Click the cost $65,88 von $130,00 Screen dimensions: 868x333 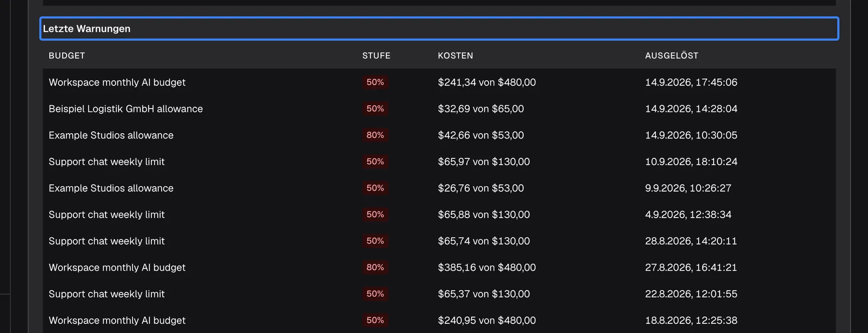point(484,214)
